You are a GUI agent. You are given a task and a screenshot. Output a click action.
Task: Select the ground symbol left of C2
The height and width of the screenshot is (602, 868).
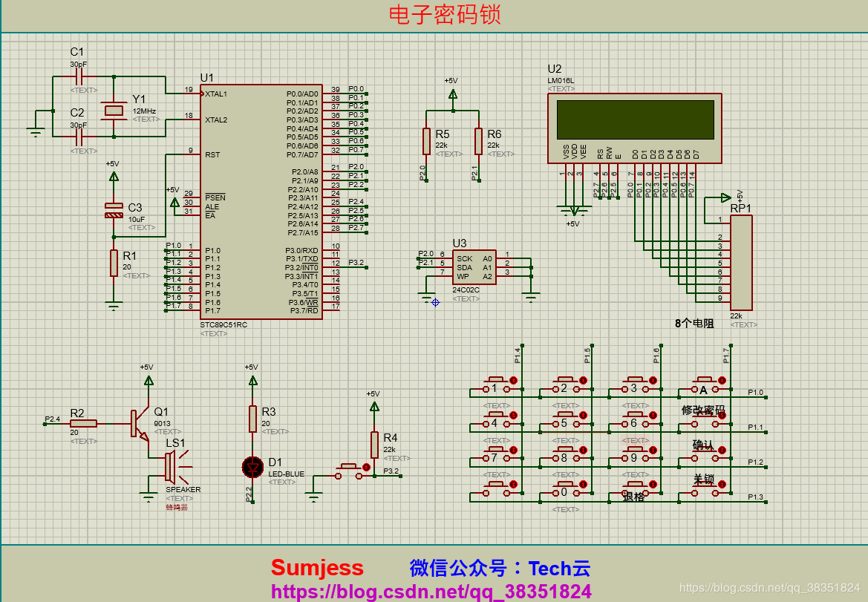pos(36,131)
